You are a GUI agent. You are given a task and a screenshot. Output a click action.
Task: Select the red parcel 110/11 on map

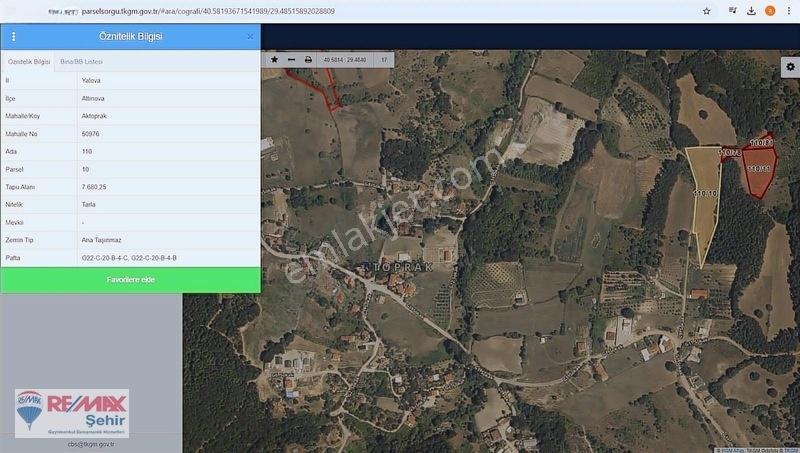pyautogui.click(x=759, y=171)
